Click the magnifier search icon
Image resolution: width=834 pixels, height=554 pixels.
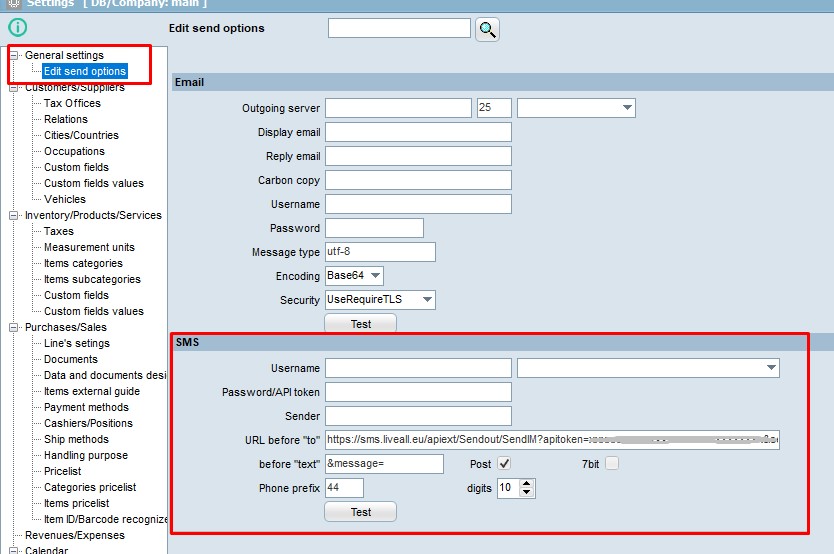[x=487, y=29]
